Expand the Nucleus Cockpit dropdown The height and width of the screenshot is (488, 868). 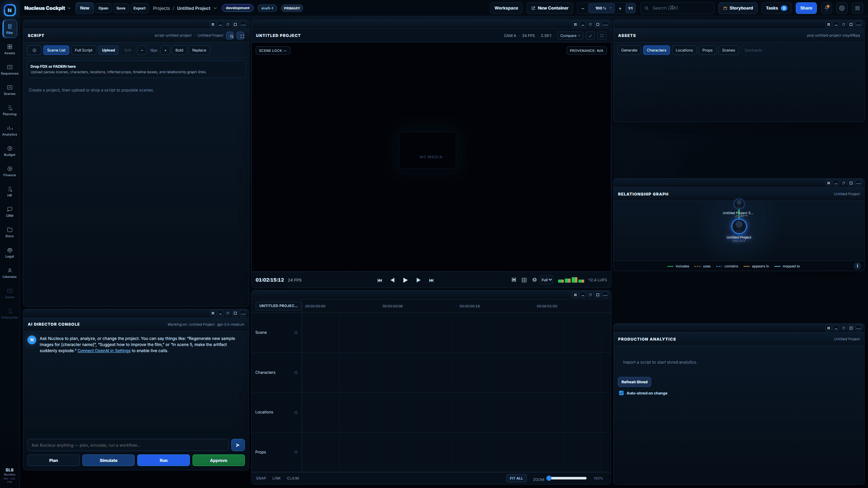(x=69, y=8)
